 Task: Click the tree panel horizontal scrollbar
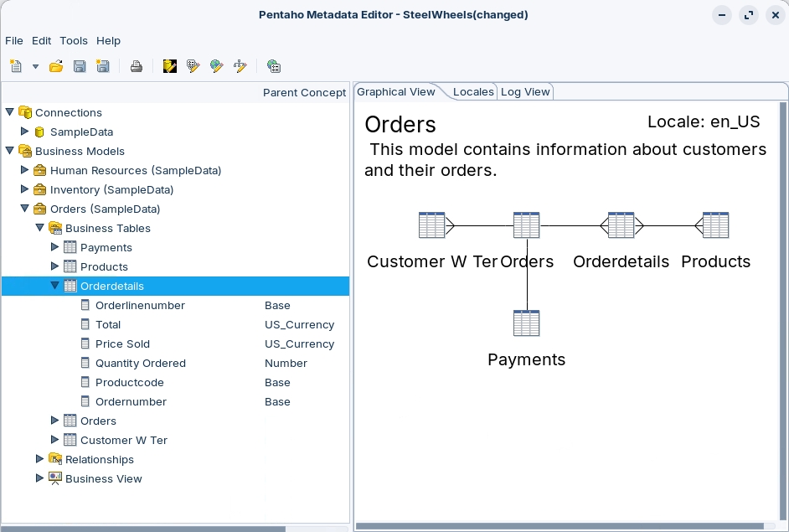[x=142, y=529]
